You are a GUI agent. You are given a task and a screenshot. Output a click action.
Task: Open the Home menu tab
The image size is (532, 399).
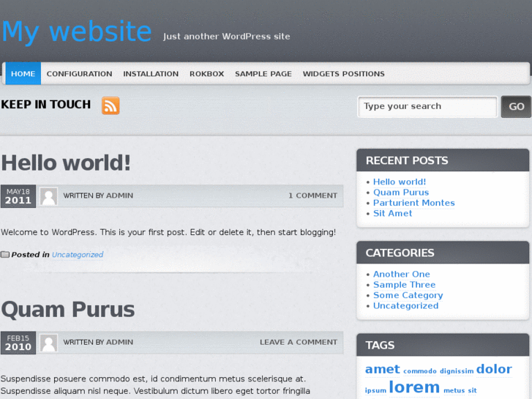point(23,73)
